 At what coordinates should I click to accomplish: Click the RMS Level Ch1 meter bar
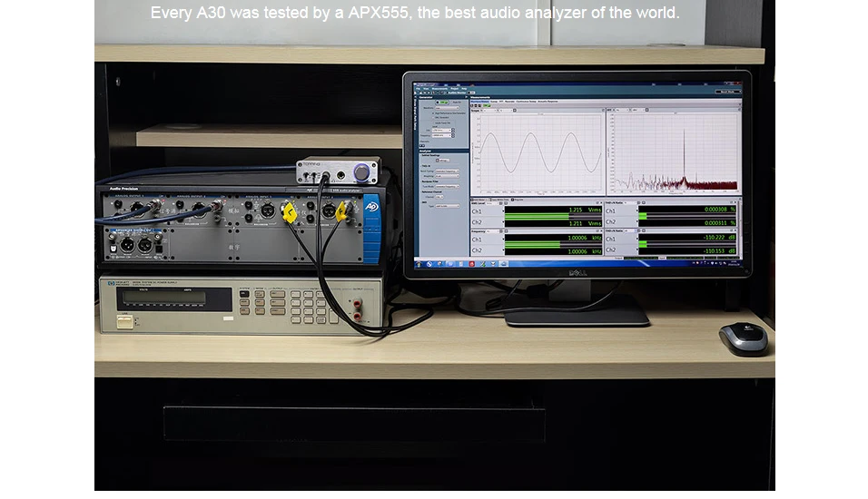pyautogui.click(x=554, y=215)
